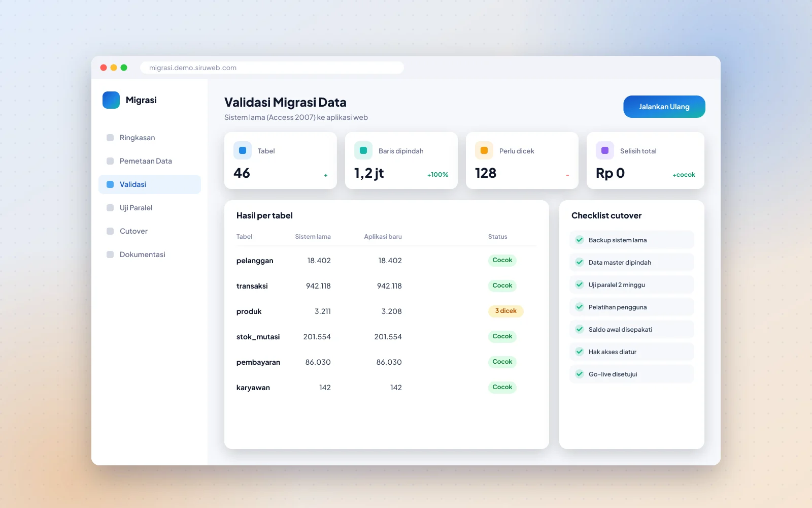Toggle the Uji paralel 2 minggu checkmark

tap(580, 284)
